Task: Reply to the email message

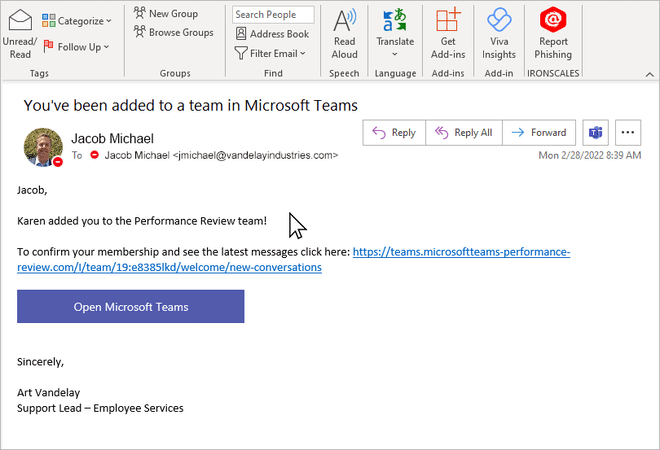Action: pos(393,132)
